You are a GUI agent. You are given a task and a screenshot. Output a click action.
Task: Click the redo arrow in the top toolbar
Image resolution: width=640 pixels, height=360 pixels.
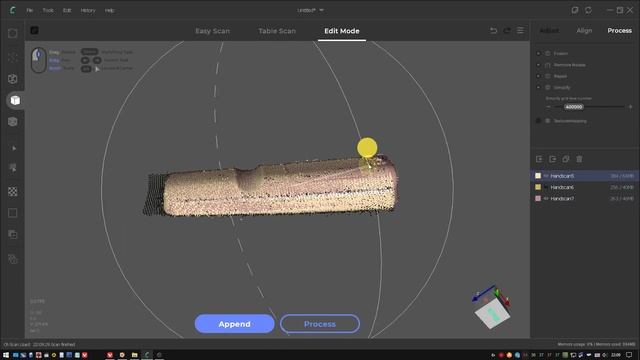(x=507, y=31)
